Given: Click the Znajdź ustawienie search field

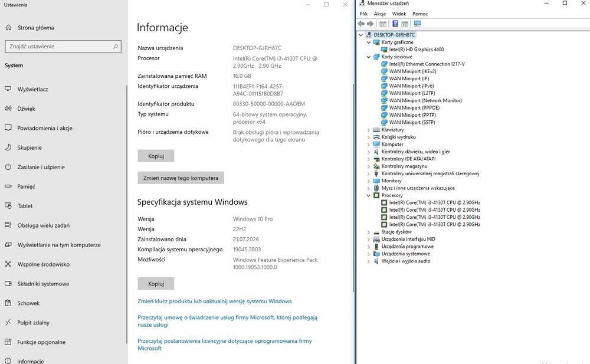Looking at the screenshot, I should point(63,46).
